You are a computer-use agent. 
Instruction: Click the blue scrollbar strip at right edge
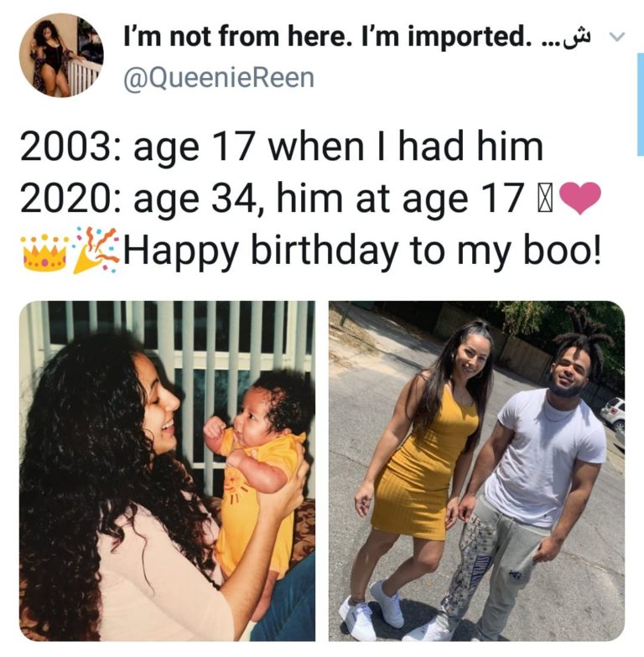tap(641, 104)
